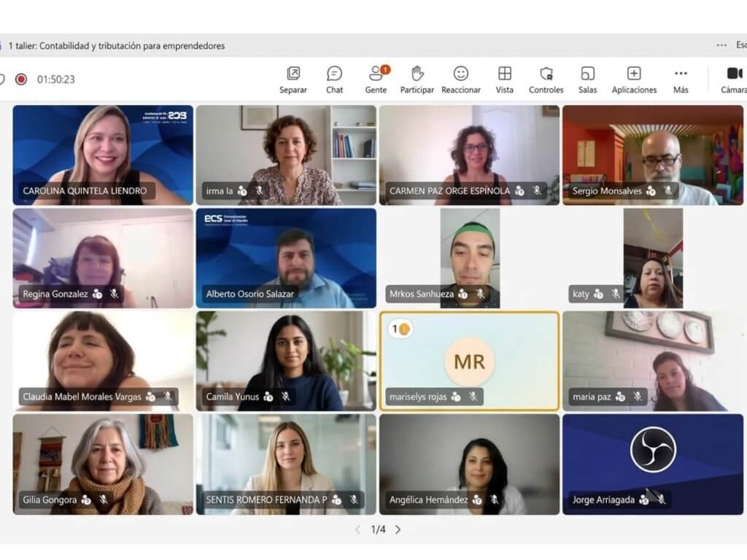Expand the Más options menu
Viewport: 747px width, 560px height.
tap(681, 74)
